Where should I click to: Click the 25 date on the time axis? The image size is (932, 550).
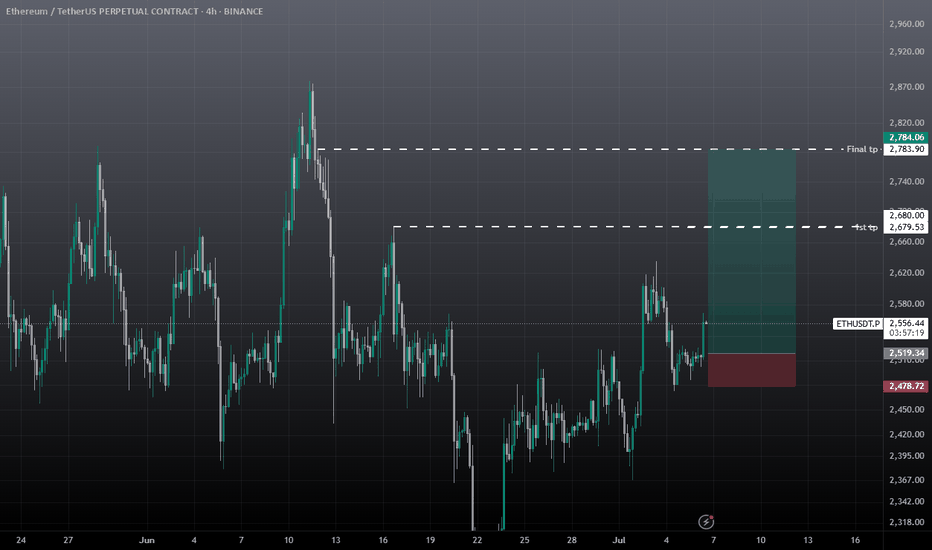524,540
